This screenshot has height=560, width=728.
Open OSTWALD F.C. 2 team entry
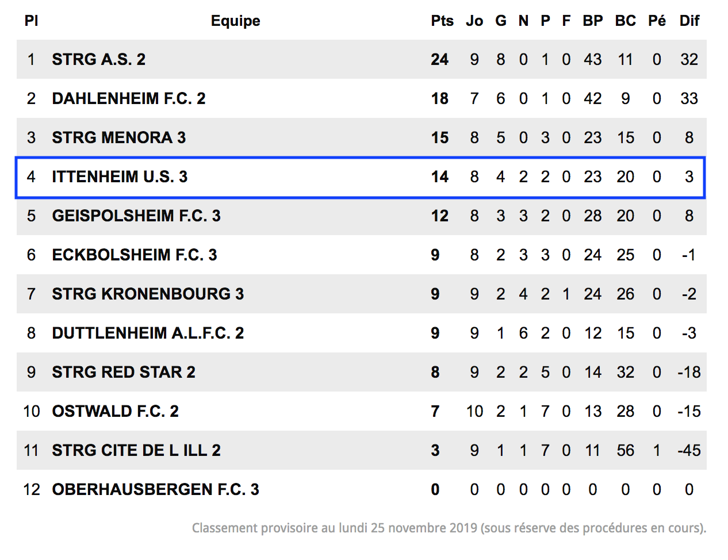[x=115, y=411]
